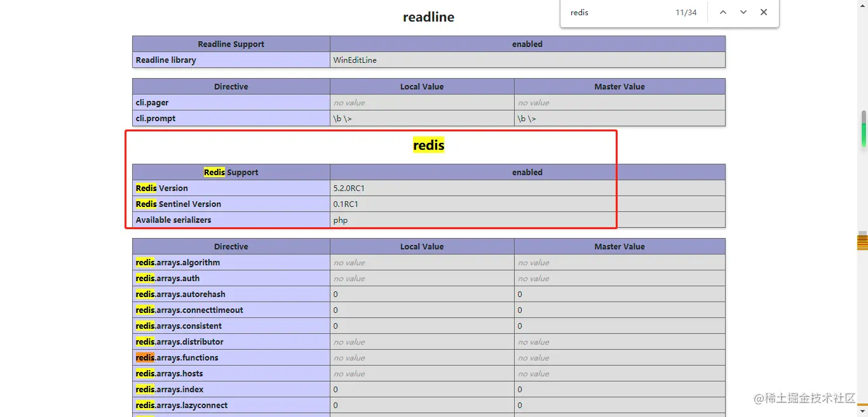Click local 'no value' of redis.arrays.hosts
The height and width of the screenshot is (417, 868).
pos(422,374)
